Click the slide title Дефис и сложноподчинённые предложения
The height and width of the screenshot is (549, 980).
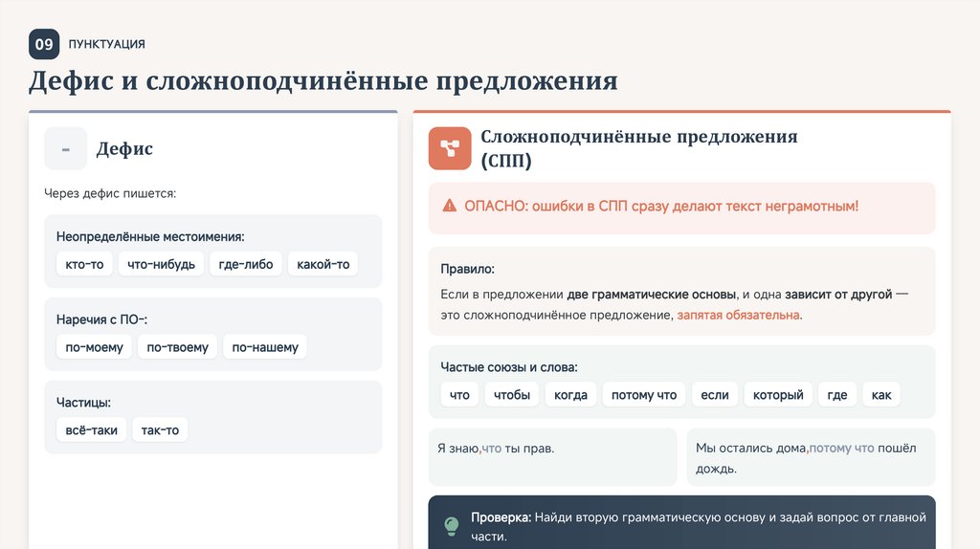tap(323, 81)
